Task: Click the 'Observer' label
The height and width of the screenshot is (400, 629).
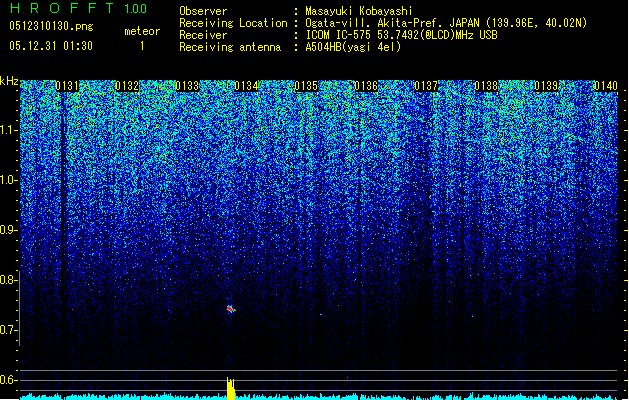Action: click(x=203, y=11)
